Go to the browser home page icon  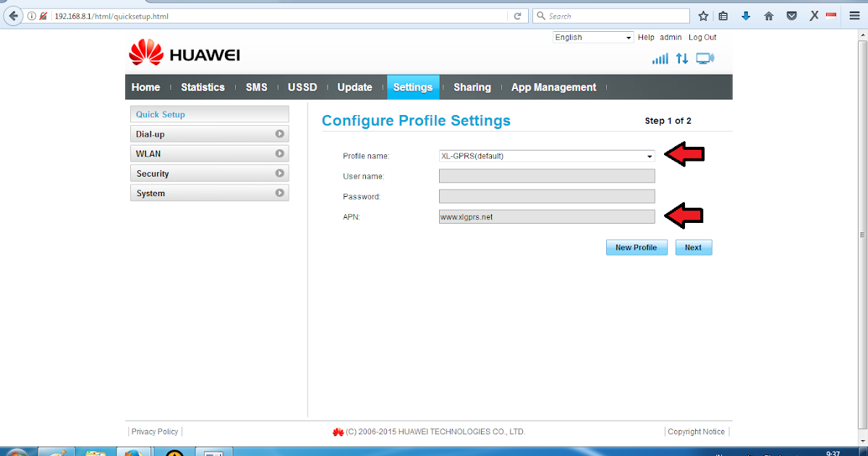[x=769, y=16]
